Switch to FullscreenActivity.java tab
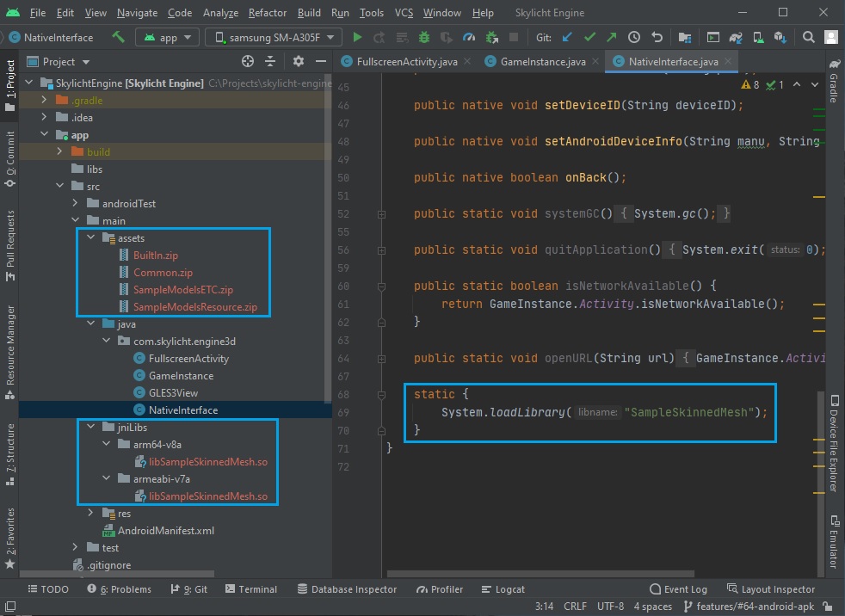Screen dimensions: 845x616 pyautogui.click(x=407, y=61)
